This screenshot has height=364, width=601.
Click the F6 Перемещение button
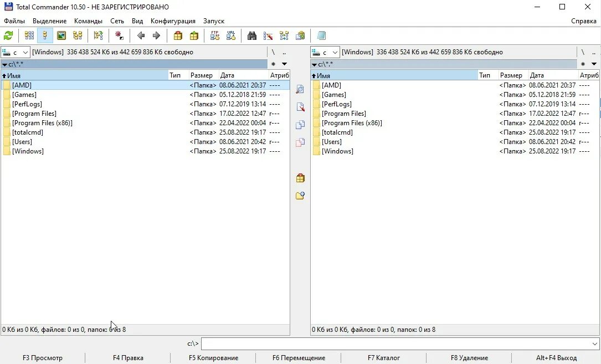coord(299,358)
